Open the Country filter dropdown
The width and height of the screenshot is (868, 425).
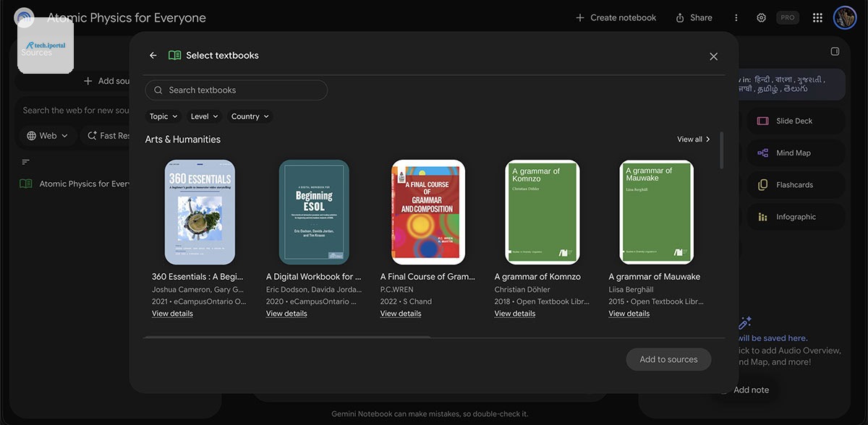250,116
